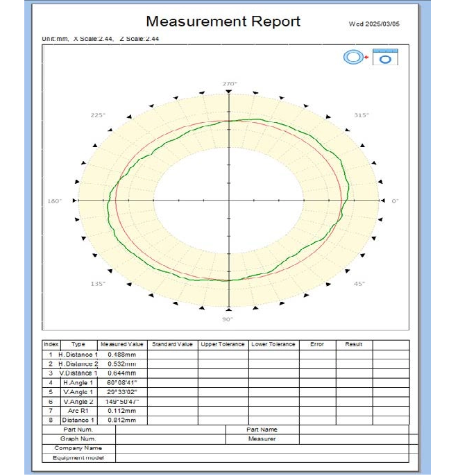Viewport: 476px width, 476px height.
Task: Click the Measurement Report title
Action: (x=223, y=22)
